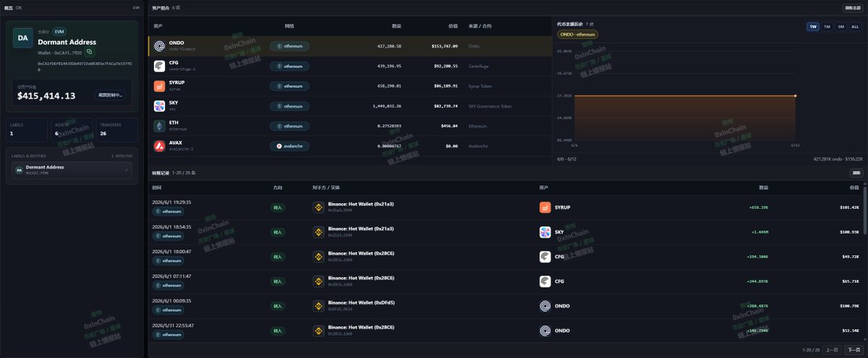Click Binance logo in the 00:09:35 transfer row
This screenshot has width=868, height=358.
[x=318, y=306]
